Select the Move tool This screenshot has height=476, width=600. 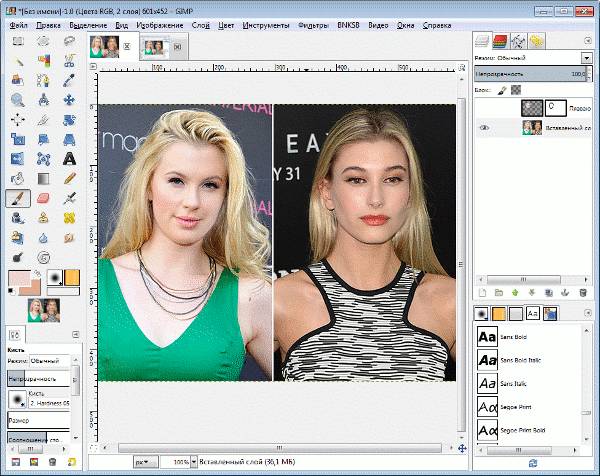coord(69,100)
